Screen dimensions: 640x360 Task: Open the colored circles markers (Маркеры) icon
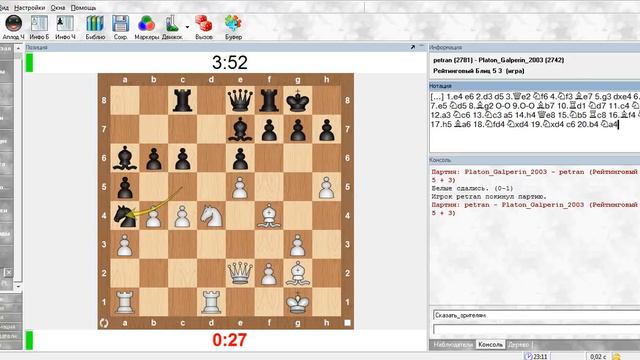[146, 24]
